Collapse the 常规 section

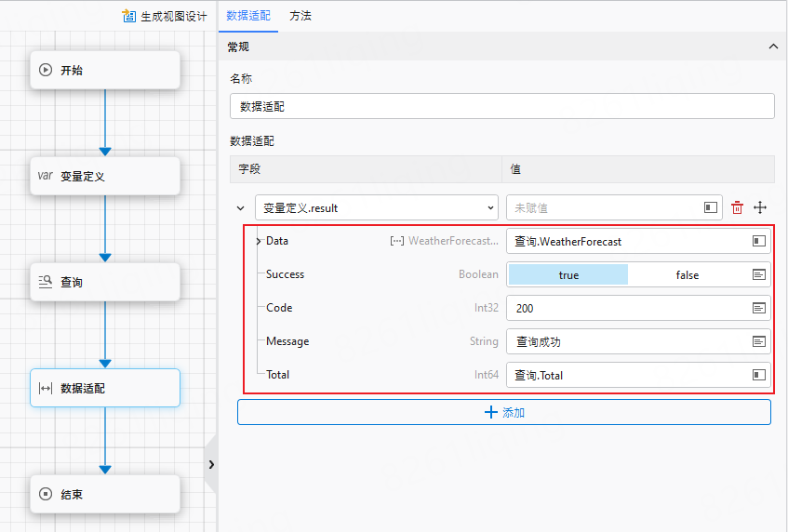coord(772,47)
